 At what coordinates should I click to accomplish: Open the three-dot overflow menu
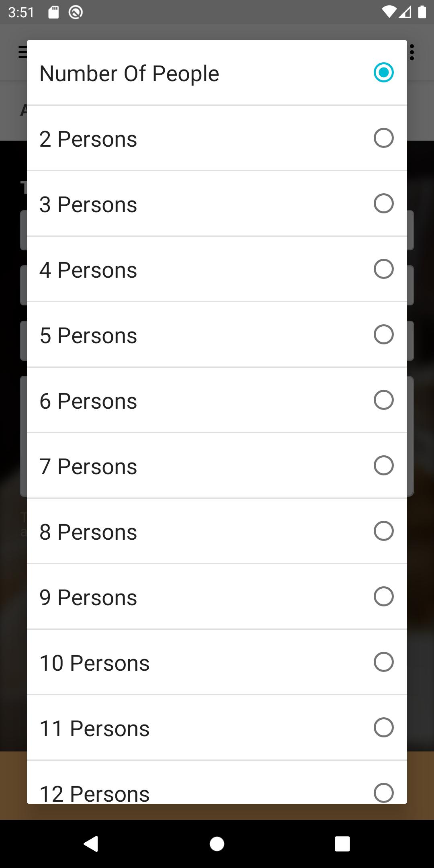(412, 52)
